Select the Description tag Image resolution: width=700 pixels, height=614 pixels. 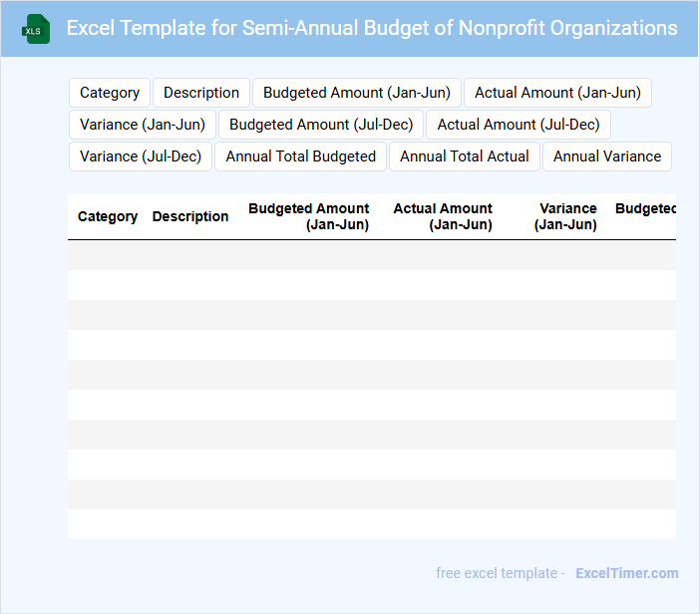point(201,93)
